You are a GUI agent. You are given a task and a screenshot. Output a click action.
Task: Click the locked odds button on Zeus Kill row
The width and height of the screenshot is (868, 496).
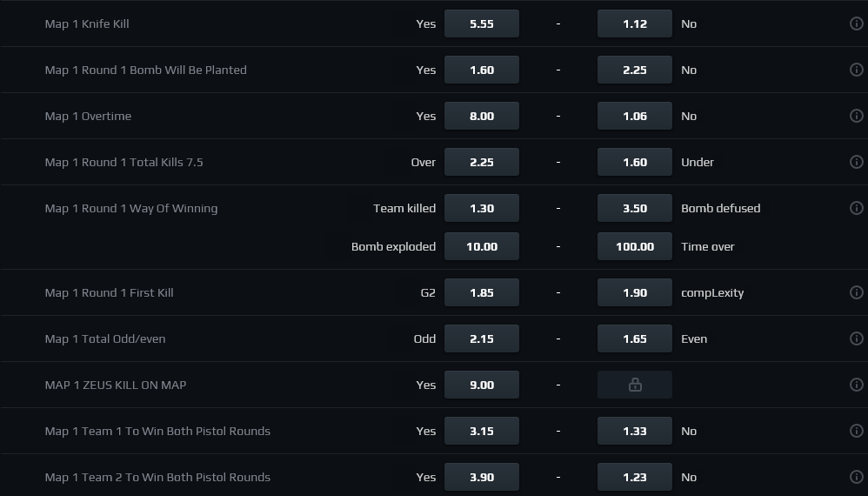(634, 385)
